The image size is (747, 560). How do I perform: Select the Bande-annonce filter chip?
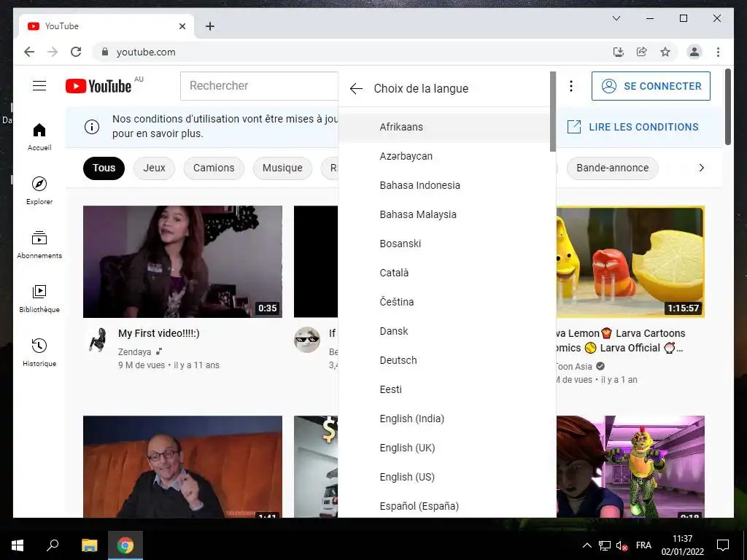(x=612, y=168)
